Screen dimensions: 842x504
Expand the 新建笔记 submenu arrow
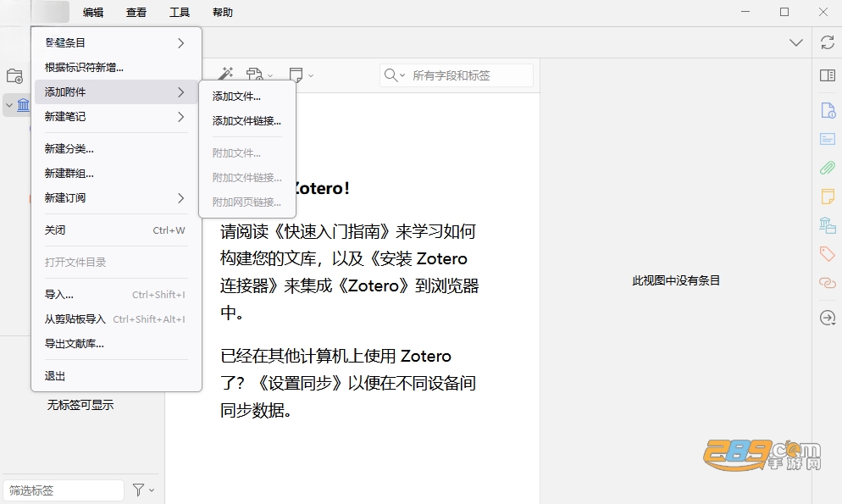181,117
